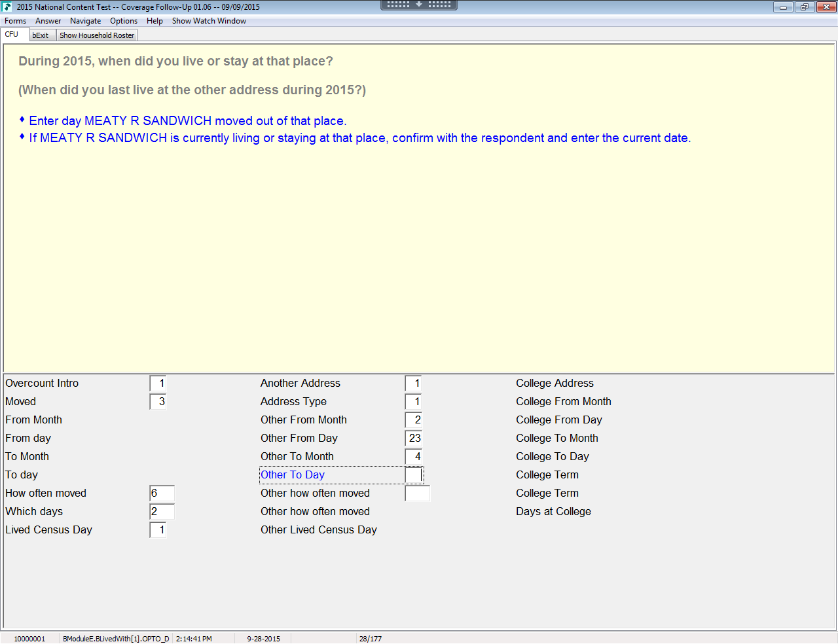Click the Other From Month field
This screenshot has height=644, width=838.
413,420
